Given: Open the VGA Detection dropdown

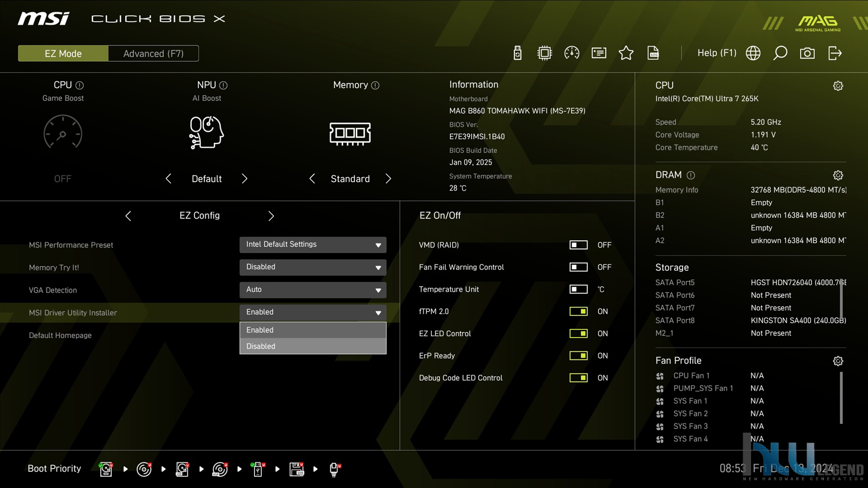Looking at the screenshot, I should [313, 290].
